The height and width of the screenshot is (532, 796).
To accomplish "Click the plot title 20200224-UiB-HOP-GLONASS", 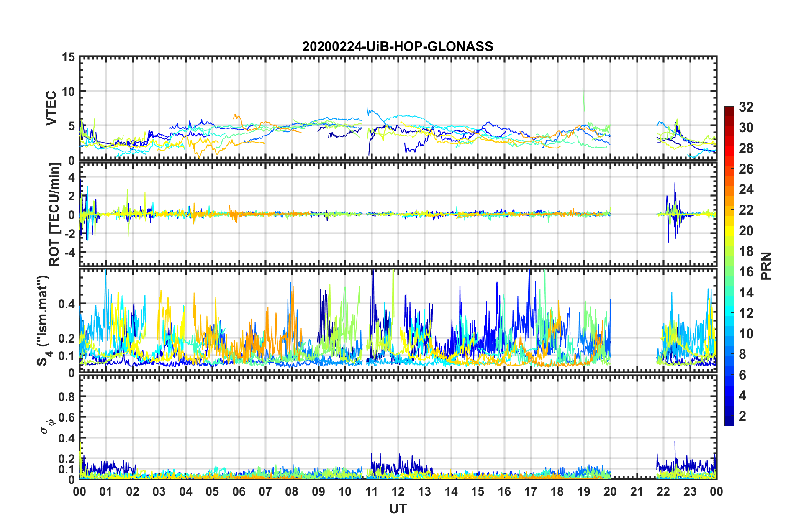I will 398,46.
